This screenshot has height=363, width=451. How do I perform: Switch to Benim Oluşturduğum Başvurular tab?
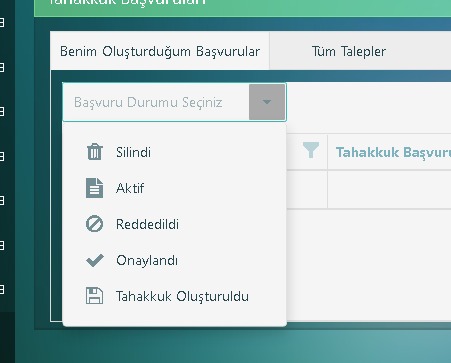160,51
